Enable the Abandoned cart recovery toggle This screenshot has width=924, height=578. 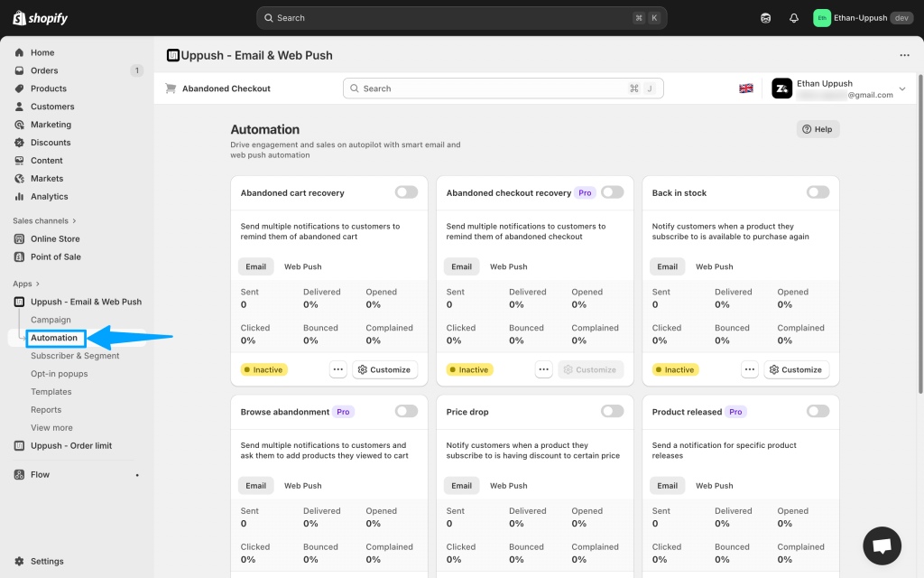(x=406, y=192)
